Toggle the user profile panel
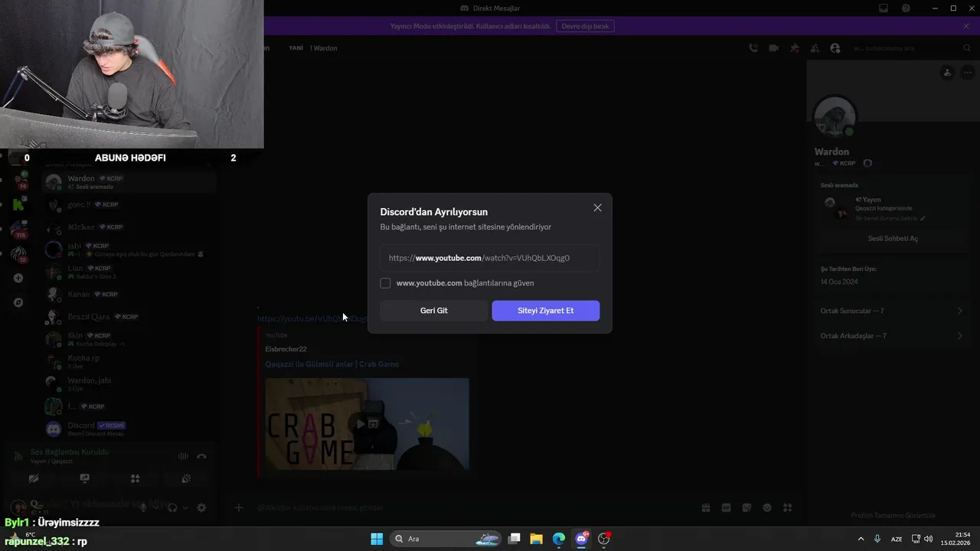The height and width of the screenshot is (551, 980). coord(835,48)
